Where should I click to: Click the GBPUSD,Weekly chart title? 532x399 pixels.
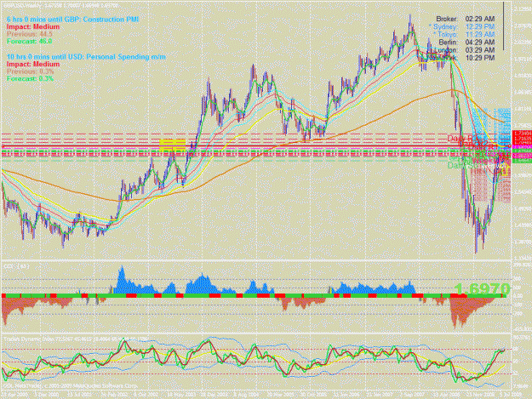point(61,6)
